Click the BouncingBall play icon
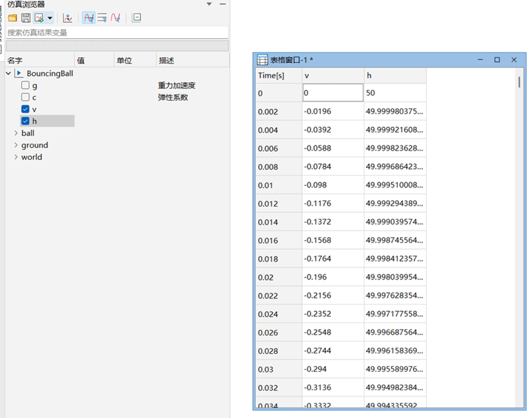Image resolution: width=532 pixels, height=418 pixels. 19,73
